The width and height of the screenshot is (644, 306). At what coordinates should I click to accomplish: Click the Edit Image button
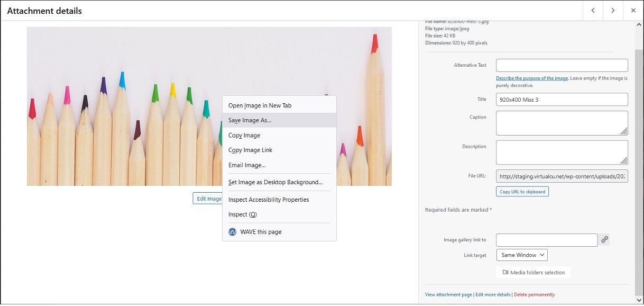208,199
